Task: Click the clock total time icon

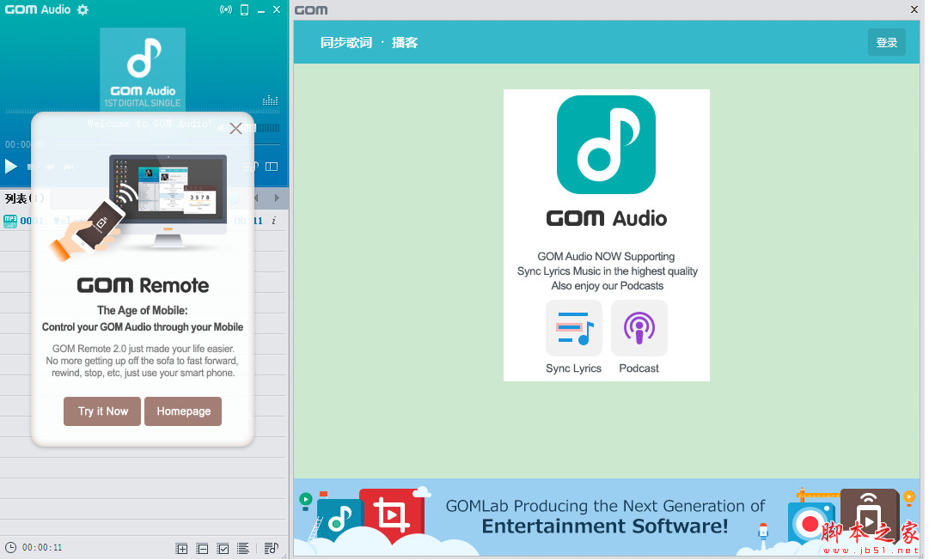Action: click(10, 548)
